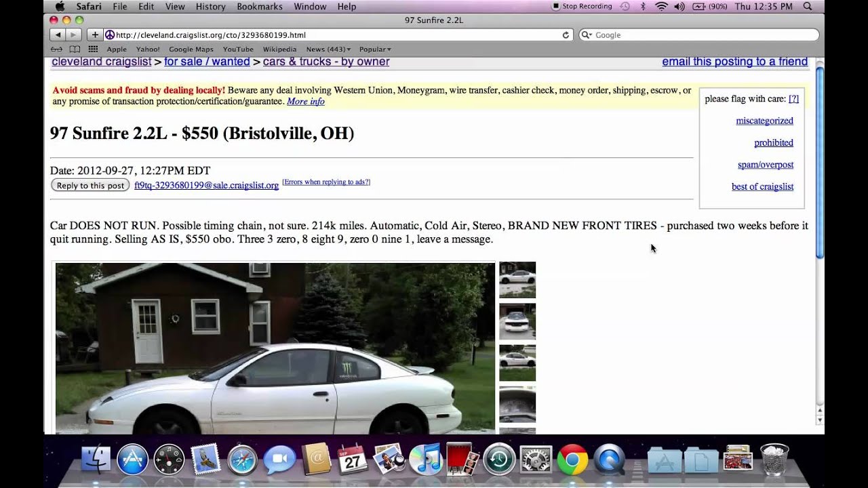Select the first car photo thumbnail
The height and width of the screenshot is (488, 868).
pyautogui.click(x=517, y=280)
